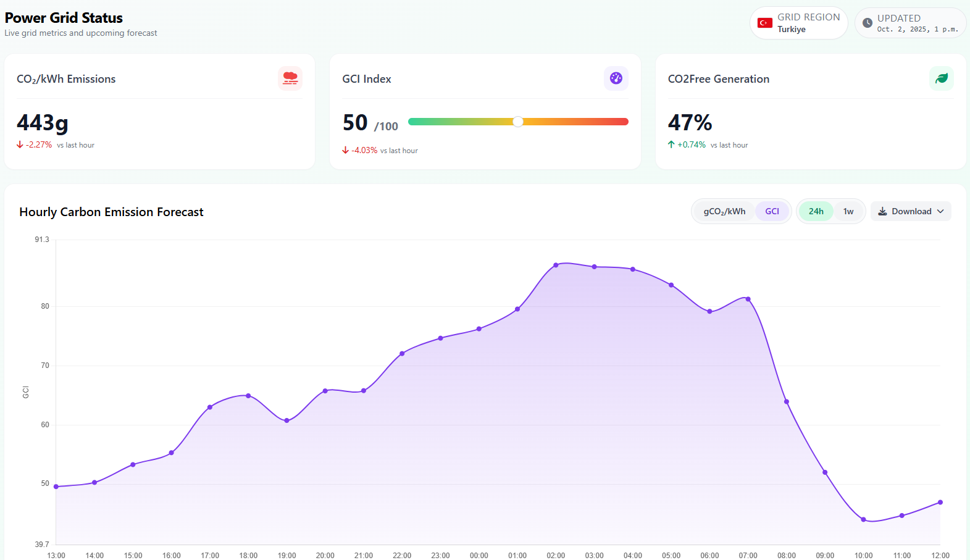Switch chart units to gCO₂/kWh
Screen dimensions: 970x560
tap(724, 211)
